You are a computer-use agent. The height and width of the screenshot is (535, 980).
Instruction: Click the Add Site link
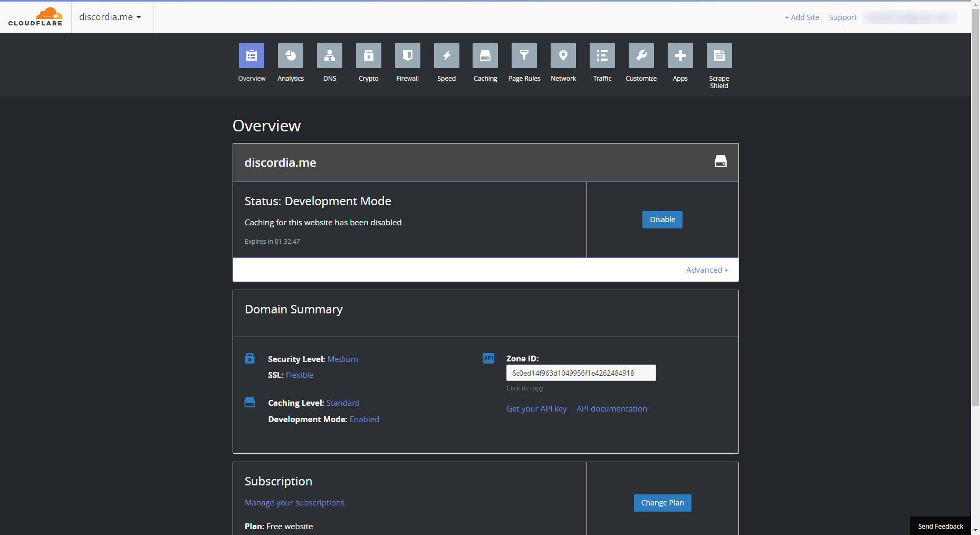(x=802, y=17)
